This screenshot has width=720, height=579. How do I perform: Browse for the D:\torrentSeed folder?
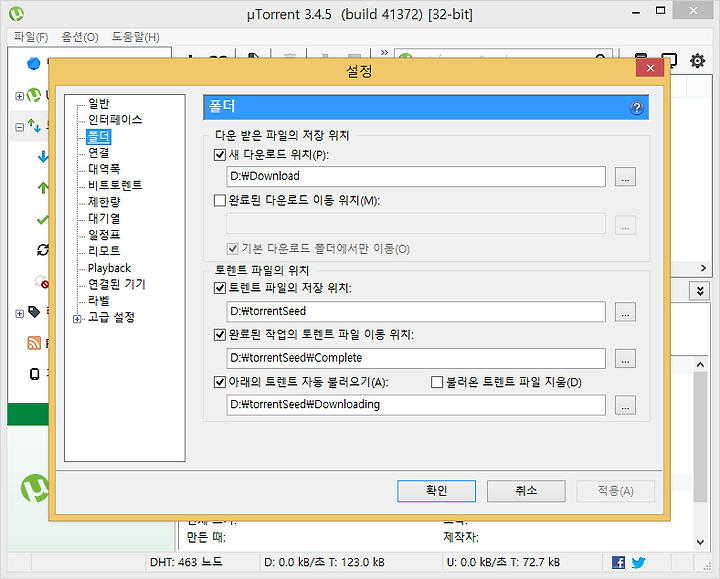point(625,312)
